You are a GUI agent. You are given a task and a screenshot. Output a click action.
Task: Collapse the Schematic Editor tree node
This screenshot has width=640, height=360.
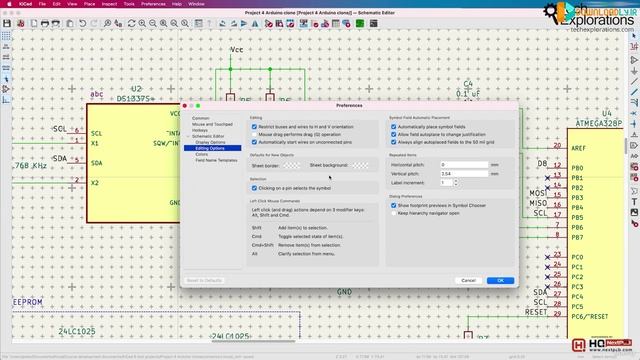tap(188, 136)
